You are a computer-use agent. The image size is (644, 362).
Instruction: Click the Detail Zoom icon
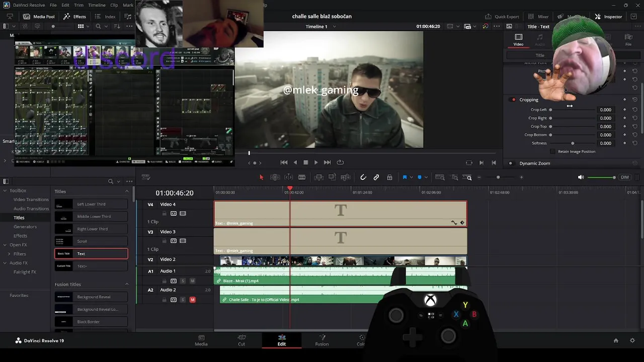click(454, 177)
